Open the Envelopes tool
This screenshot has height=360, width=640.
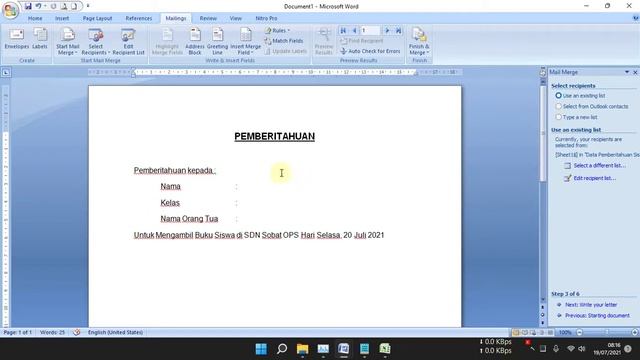coord(17,39)
